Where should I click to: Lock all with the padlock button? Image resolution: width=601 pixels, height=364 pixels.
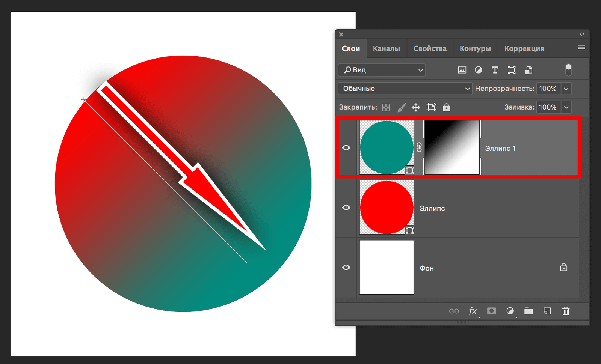point(446,107)
